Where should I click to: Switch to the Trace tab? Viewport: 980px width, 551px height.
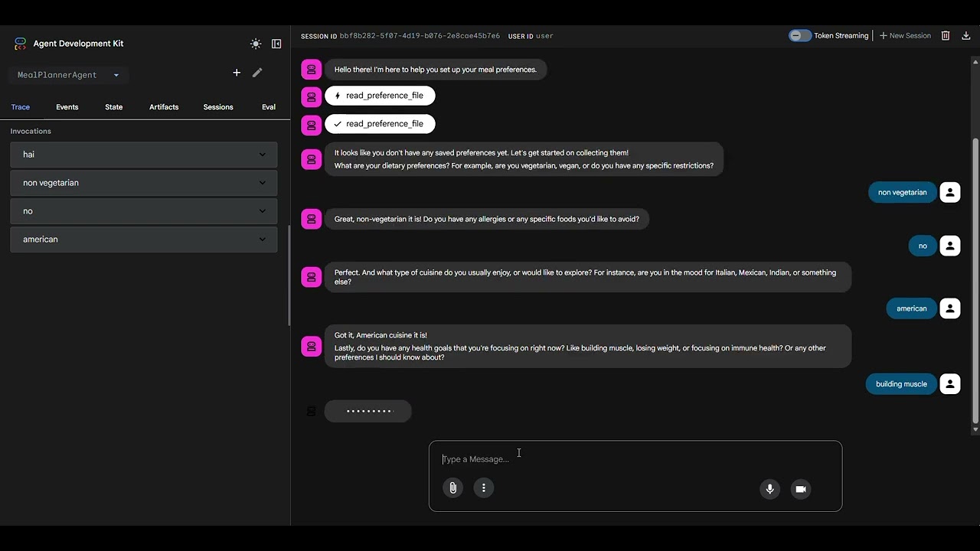[21, 107]
